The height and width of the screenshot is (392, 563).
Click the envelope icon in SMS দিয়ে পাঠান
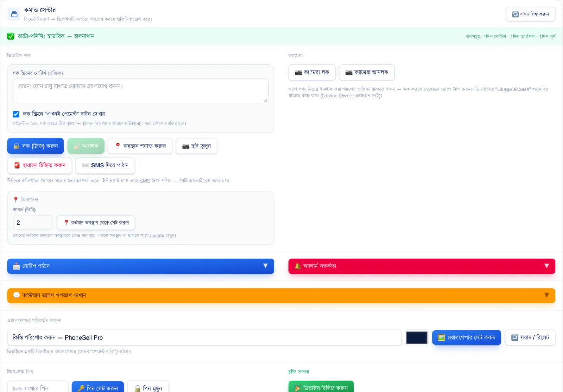pos(86,165)
